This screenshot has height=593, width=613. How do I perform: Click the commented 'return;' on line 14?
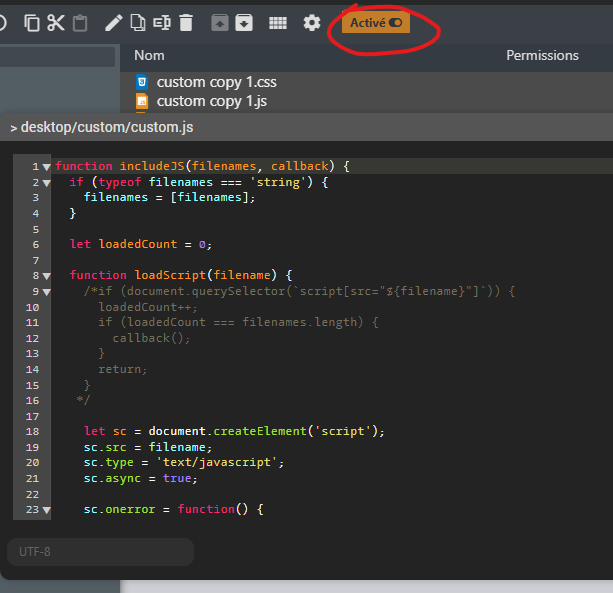tap(122, 369)
